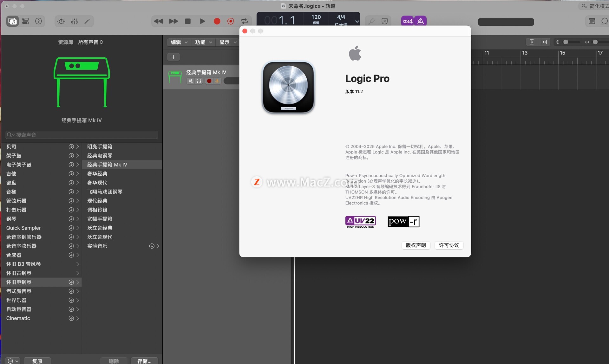Start recording with the Record button

click(217, 21)
